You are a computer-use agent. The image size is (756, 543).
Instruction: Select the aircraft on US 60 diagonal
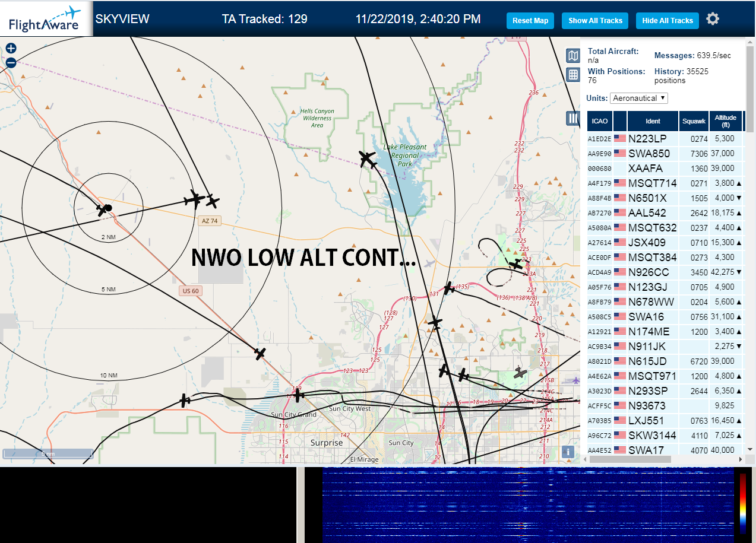coord(260,354)
